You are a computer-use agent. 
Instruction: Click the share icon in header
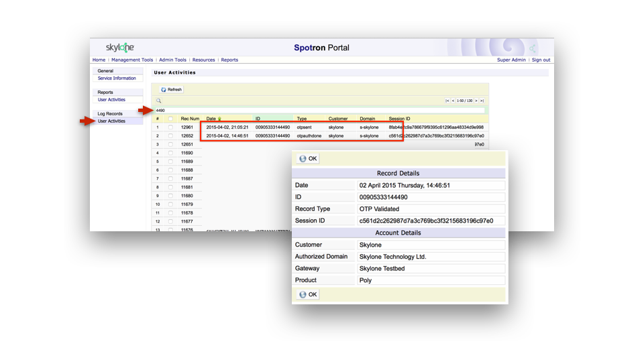coord(533,48)
